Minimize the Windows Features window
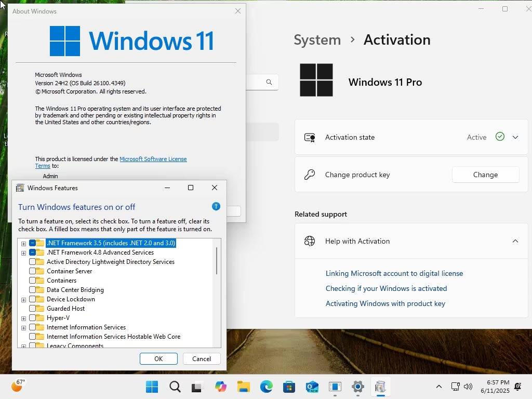 coord(167,188)
